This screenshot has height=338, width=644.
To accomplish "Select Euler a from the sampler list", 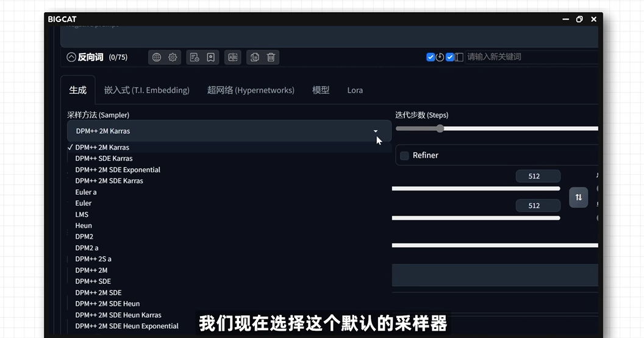I will [86, 192].
